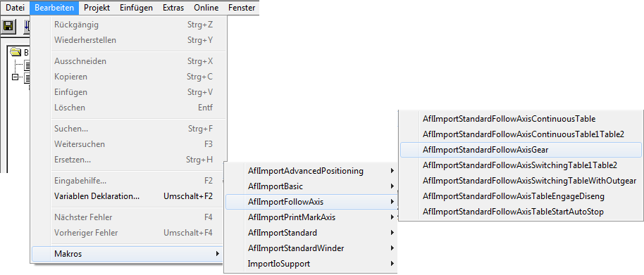Expand AflImportPrintMarkAxis submenu
The height and width of the screenshot is (275, 644).
coord(311,217)
